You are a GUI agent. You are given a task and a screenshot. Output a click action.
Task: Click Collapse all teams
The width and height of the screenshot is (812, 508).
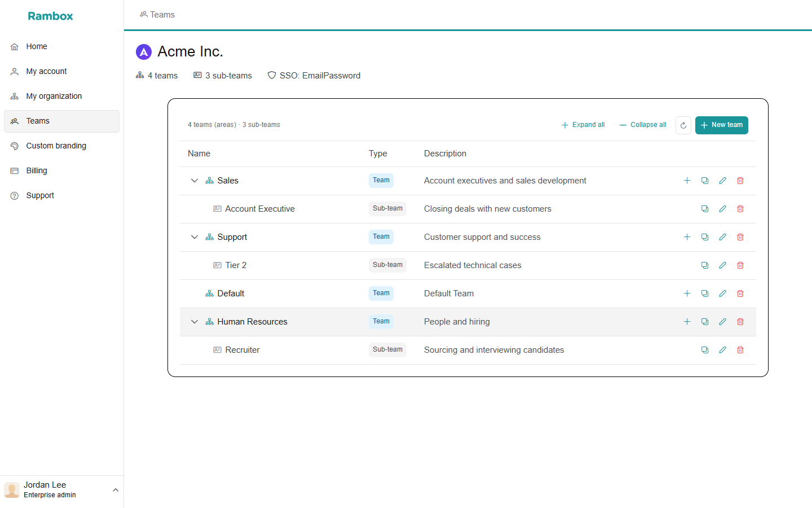[643, 125]
